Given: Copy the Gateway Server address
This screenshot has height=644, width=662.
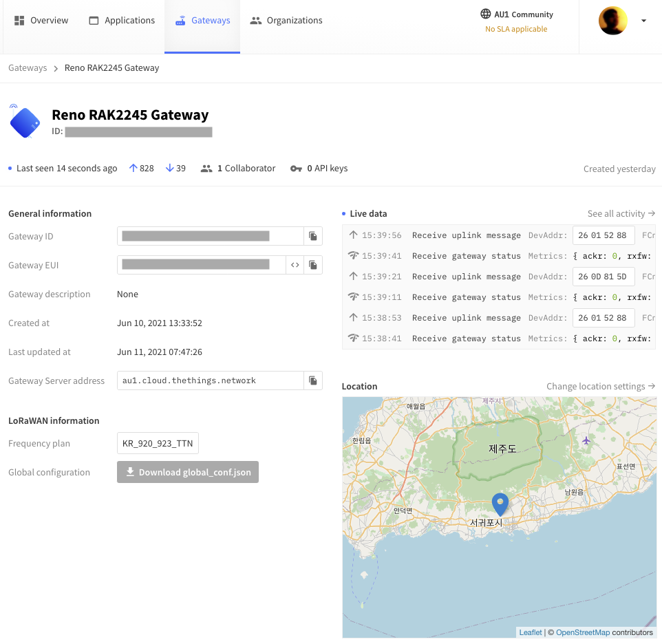Looking at the screenshot, I should tap(313, 380).
